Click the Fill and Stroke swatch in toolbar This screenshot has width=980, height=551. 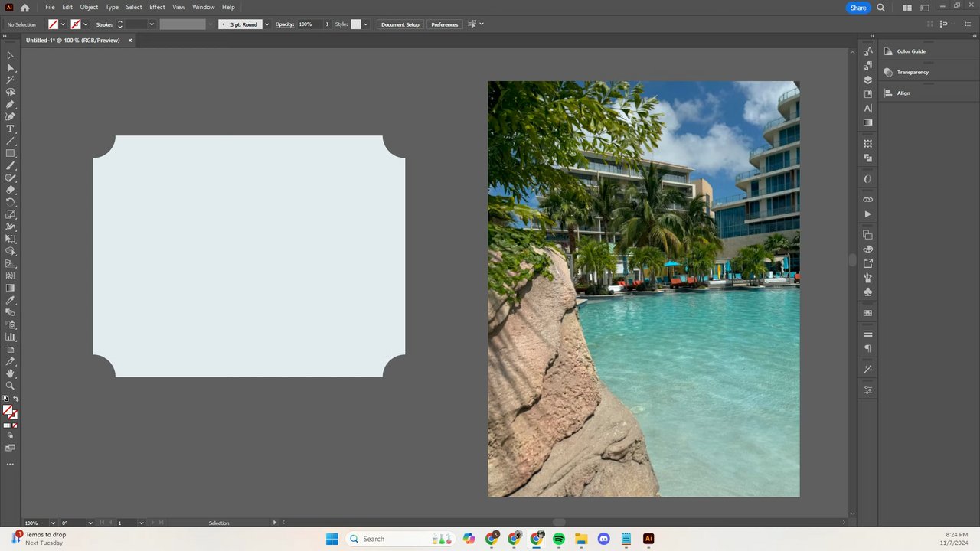(10, 412)
